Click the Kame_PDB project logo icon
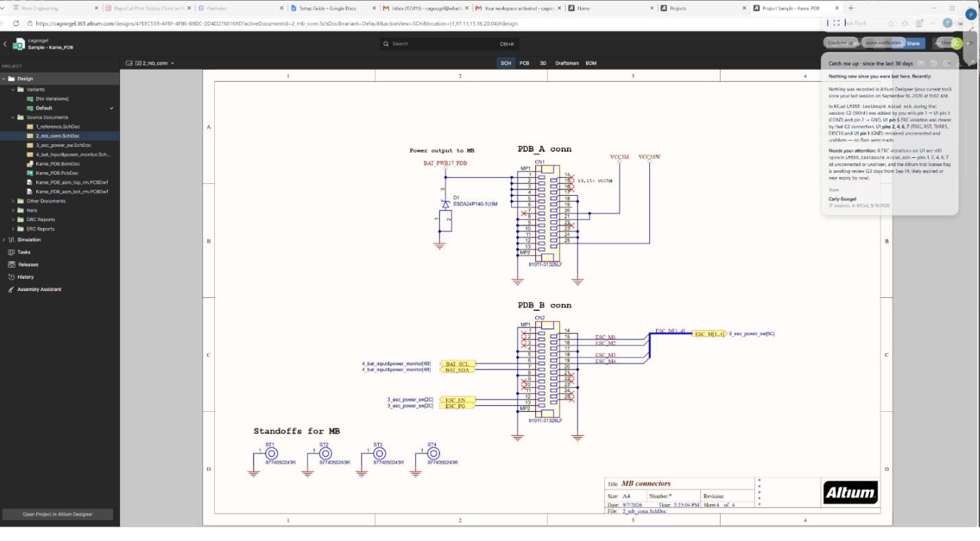The image size is (980, 541). click(x=19, y=44)
